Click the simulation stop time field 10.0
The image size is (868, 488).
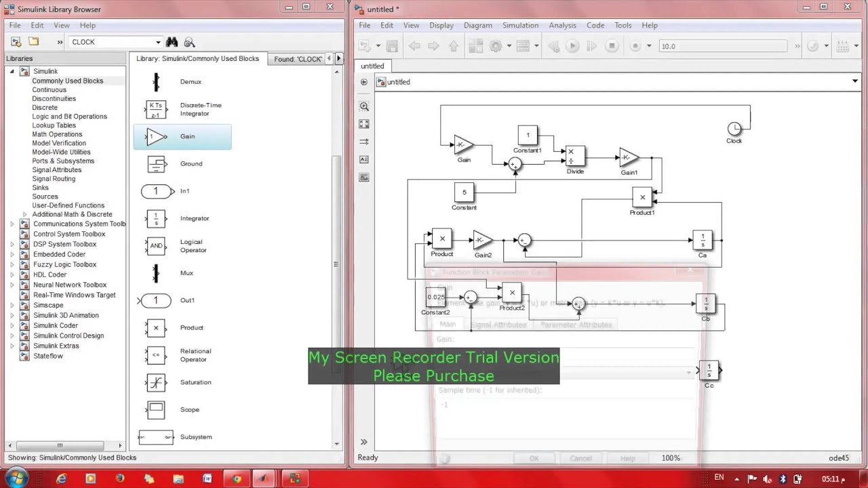(x=723, y=46)
